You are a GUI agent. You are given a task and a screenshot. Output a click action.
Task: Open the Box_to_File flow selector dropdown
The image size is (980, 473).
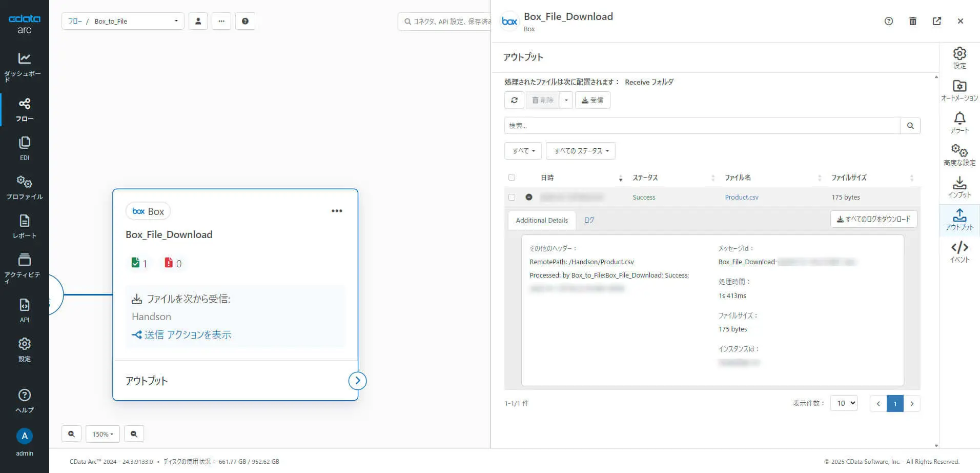pos(123,21)
